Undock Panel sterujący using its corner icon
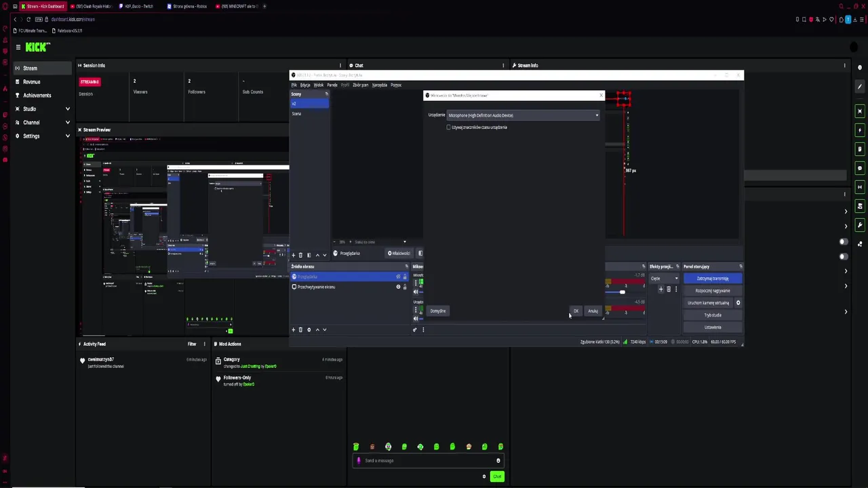Screen dimensions: 868x488 point(741,266)
